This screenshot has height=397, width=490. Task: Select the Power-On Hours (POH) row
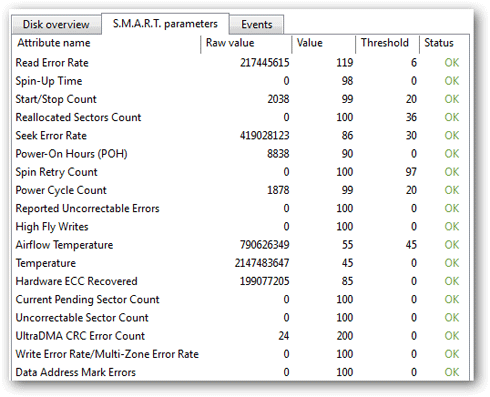click(241, 154)
